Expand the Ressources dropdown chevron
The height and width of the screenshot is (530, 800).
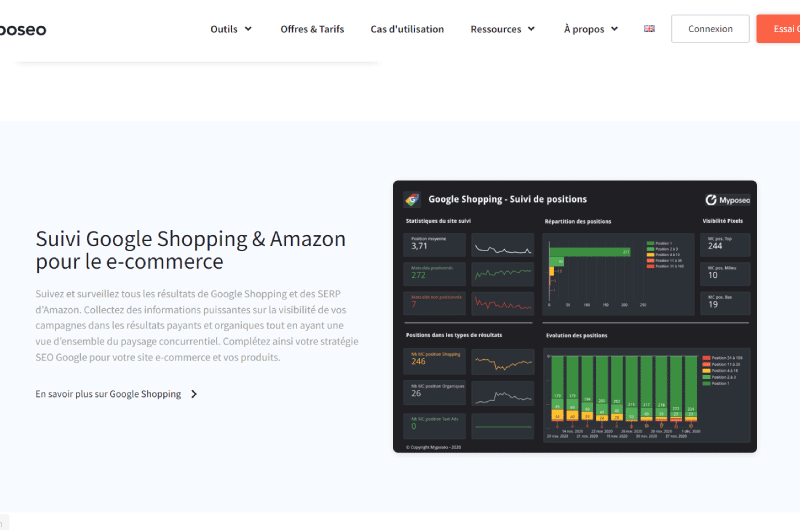531,29
